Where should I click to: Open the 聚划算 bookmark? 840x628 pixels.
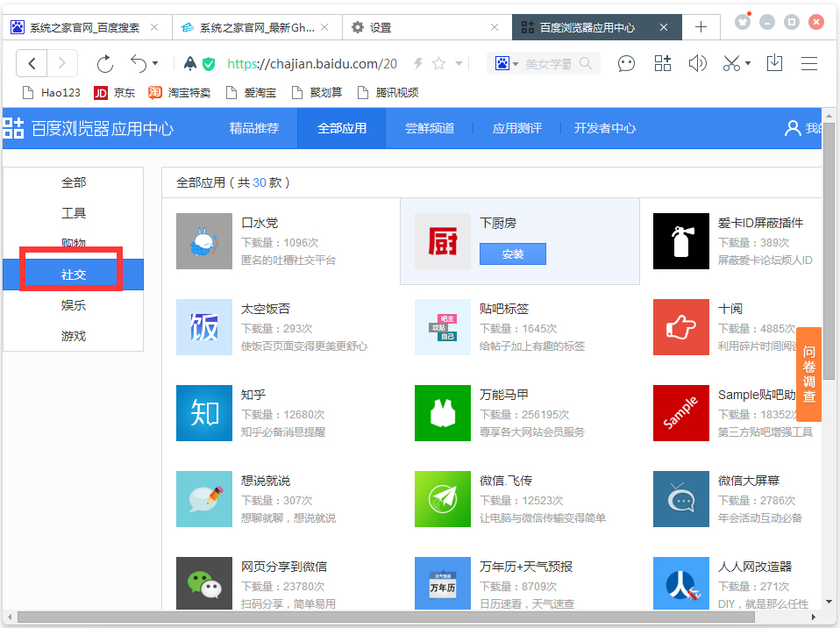pyautogui.click(x=317, y=93)
